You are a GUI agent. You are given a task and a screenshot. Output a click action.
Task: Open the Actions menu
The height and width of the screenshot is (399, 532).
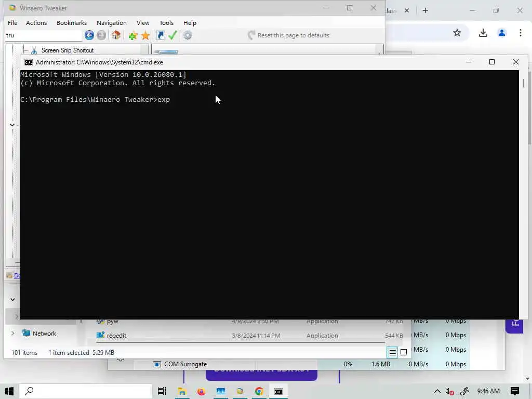(36, 23)
